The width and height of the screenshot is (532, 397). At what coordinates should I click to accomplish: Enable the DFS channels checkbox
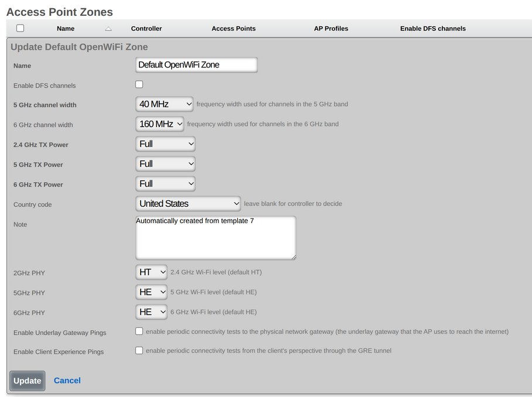click(x=139, y=84)
